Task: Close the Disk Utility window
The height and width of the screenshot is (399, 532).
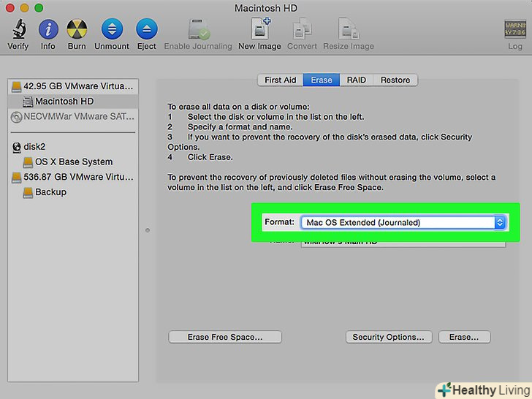Action: point(9,7)
